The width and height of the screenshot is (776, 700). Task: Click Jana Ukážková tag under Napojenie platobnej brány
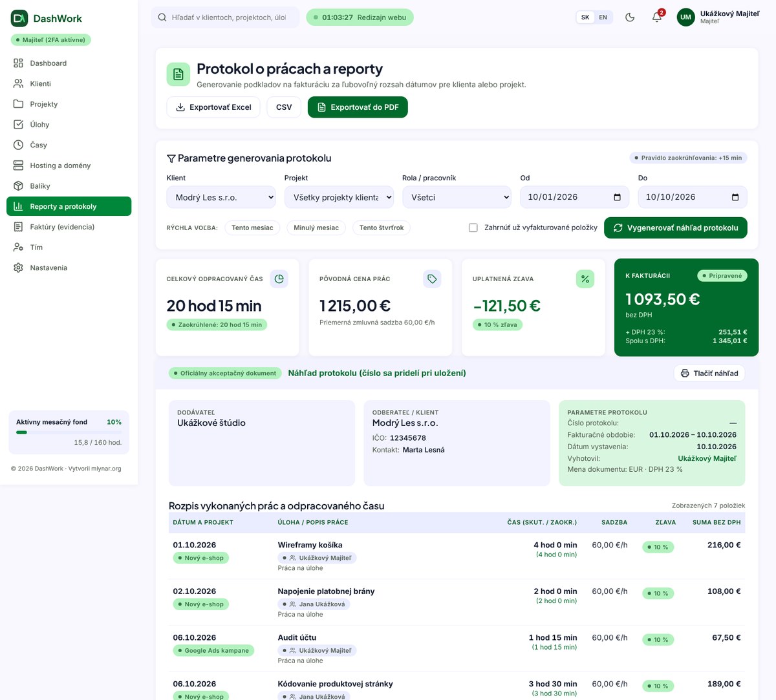(314, 604)
